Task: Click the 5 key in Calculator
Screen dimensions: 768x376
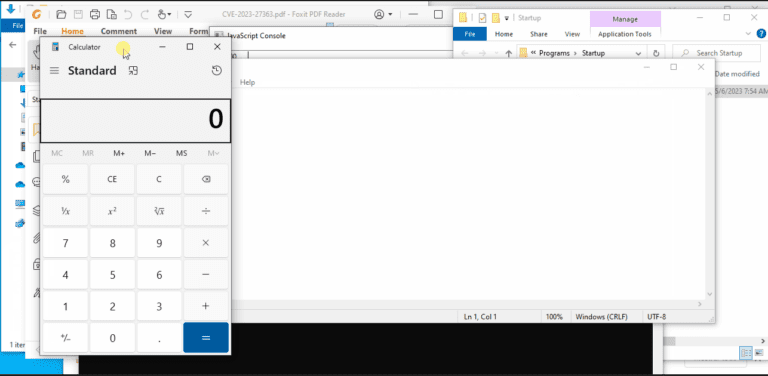Action: pyautogui.click(x=112, y=275)
